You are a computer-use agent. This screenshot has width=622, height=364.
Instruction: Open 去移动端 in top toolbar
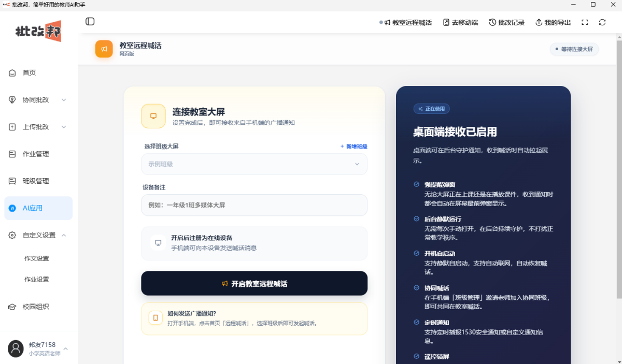pos(460,23)
